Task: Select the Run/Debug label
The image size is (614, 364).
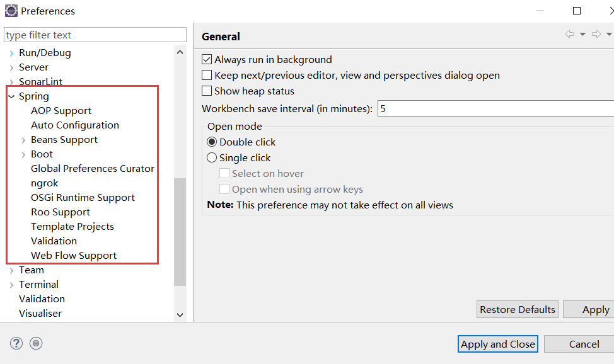Action: click(x=45, y=53)
